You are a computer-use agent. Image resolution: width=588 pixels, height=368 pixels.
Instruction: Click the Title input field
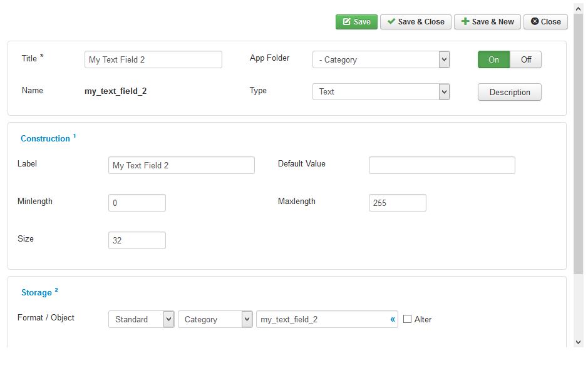pos(153,59)
